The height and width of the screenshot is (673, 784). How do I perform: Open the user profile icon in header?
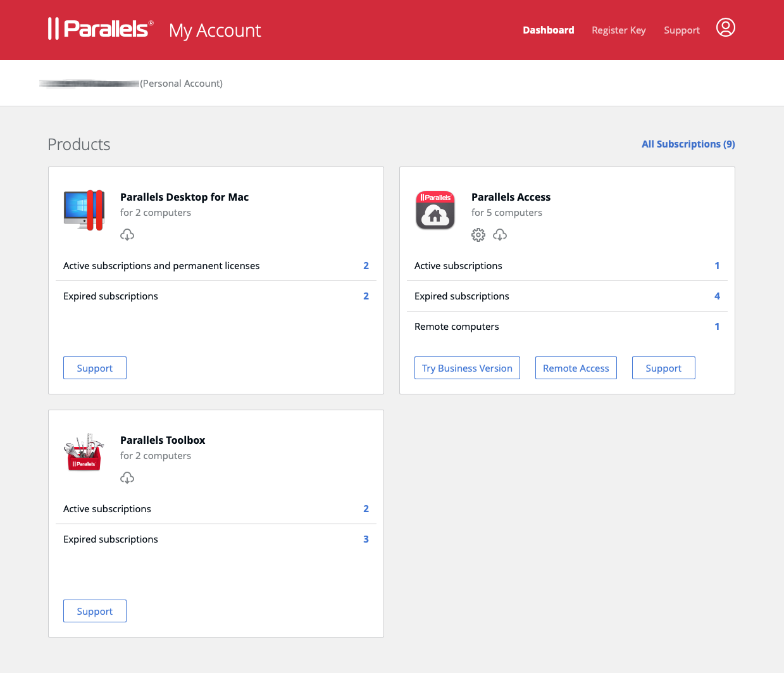tap(725, 28)
